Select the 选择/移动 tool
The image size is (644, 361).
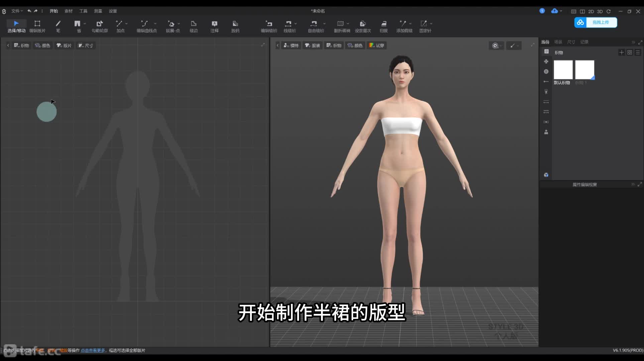pos(16,26)
